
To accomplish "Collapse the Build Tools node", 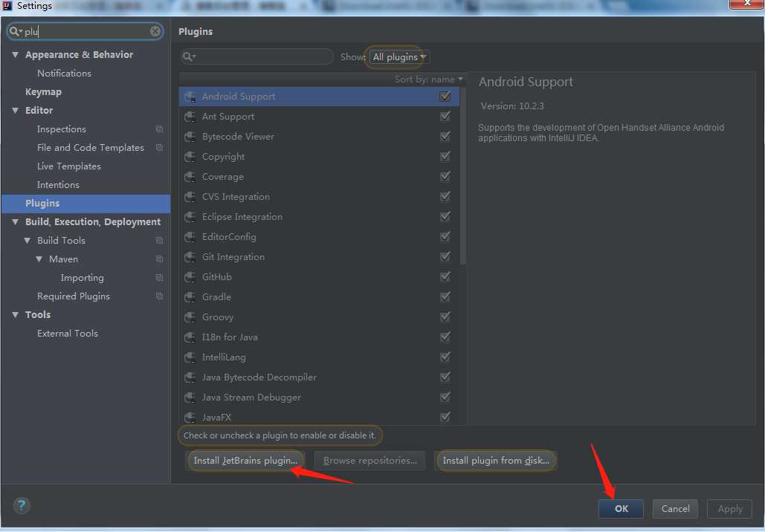I will pos(28,241).
